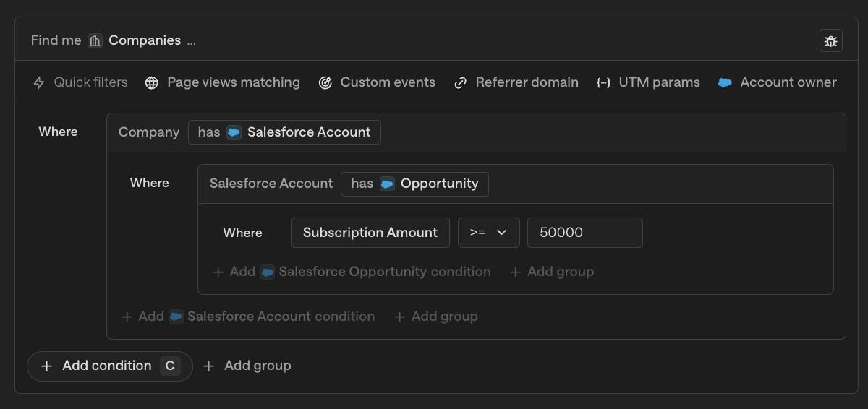Click the Companies building icon
This screenshot has width=868, height=409.
click(95, 40)
